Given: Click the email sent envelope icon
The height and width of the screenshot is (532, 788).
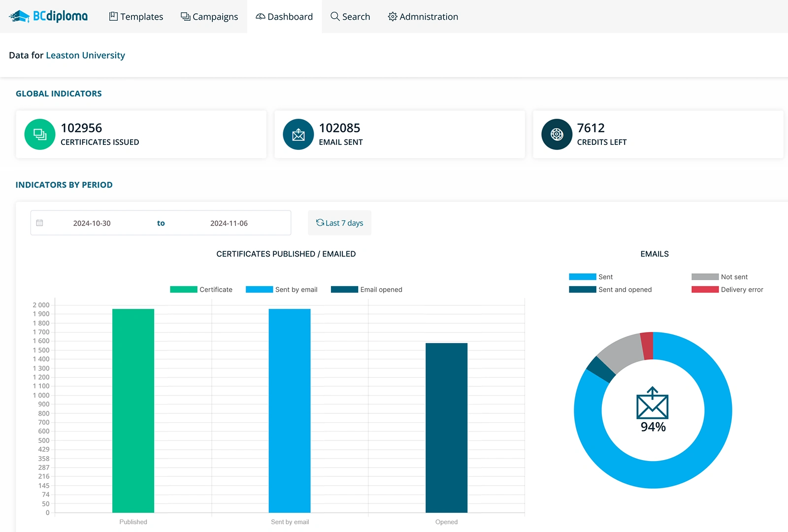Looking at the screenshot, I should coord(298,134).
